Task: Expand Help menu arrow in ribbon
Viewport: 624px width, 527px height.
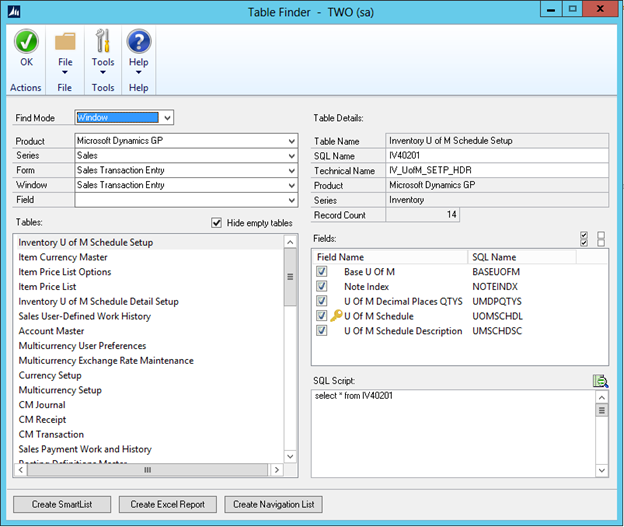Action: (138, 72)
